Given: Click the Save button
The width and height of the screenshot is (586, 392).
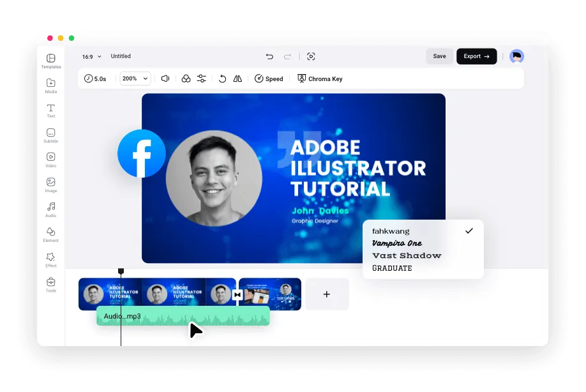Looking at the screenshot, I should 439,56.
